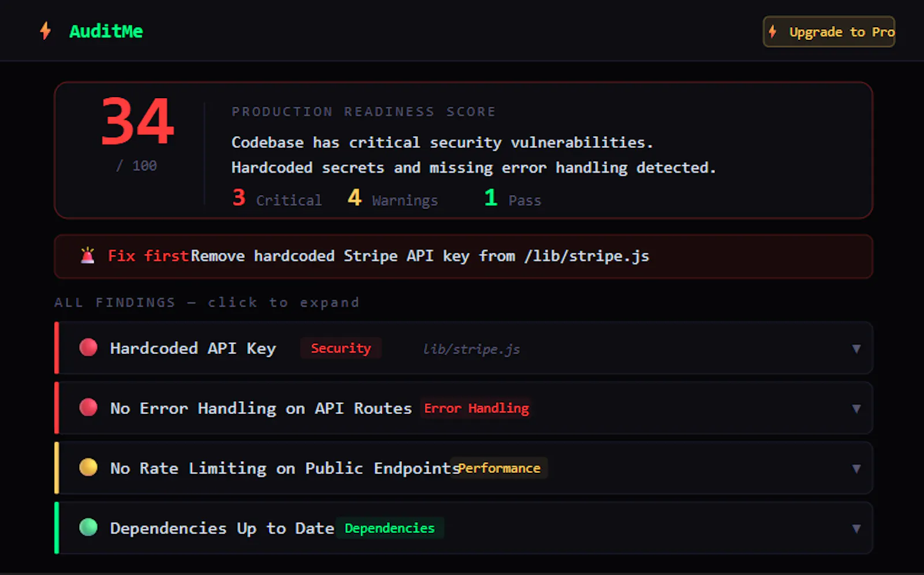Expand the No Rate Limiting on Public Endpoints arrow
Image resolution: width=924 pixels, height=575 pixels.
(x=856, y=469)
